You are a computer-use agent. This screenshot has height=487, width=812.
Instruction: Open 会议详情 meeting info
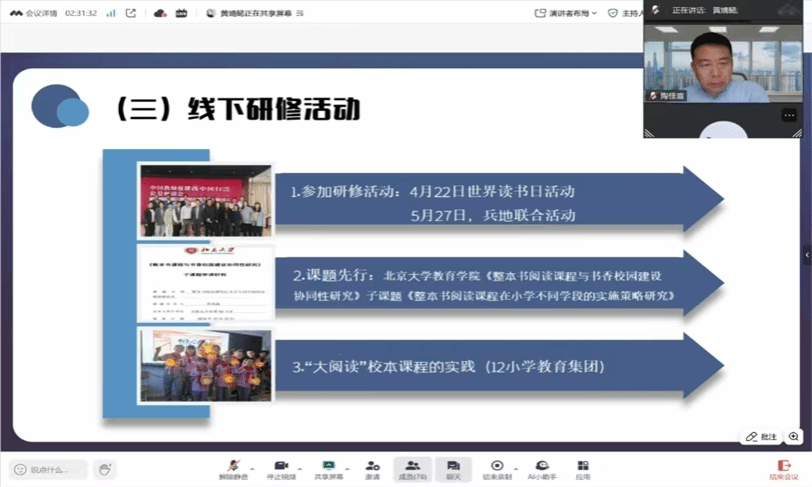(x=32, y=13)
